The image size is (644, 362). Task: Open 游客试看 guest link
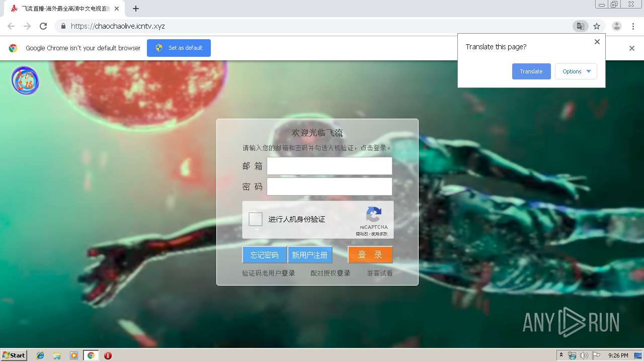click(380, 273)
